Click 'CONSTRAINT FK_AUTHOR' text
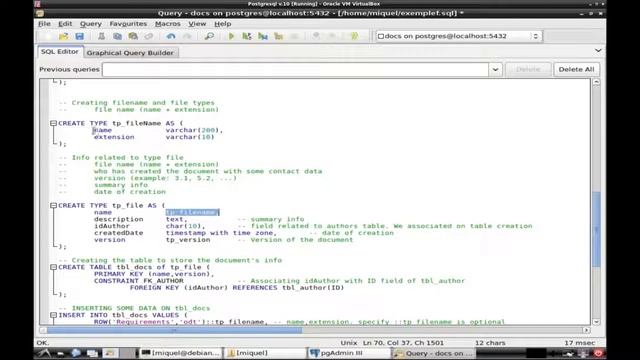The image size is (640, 360). [139, 281]
